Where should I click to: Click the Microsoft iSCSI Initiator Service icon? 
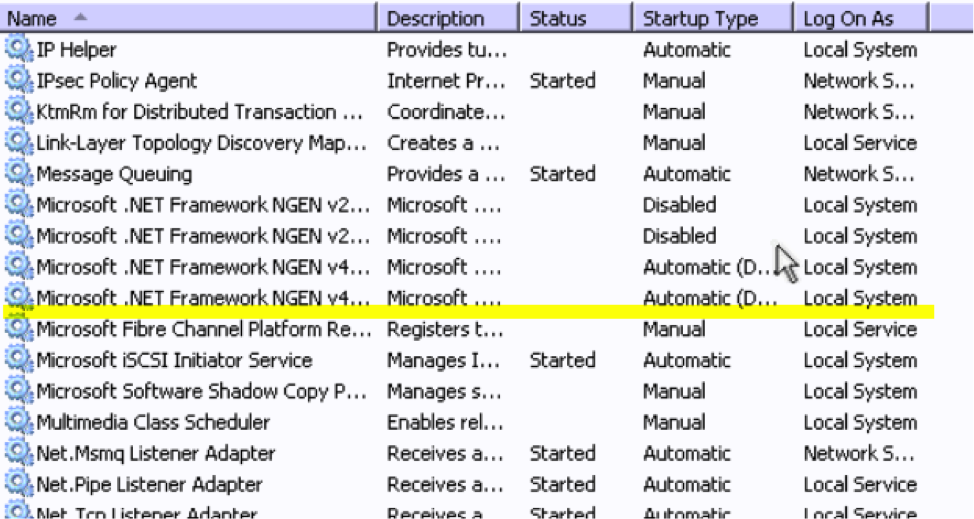(19, 360)
